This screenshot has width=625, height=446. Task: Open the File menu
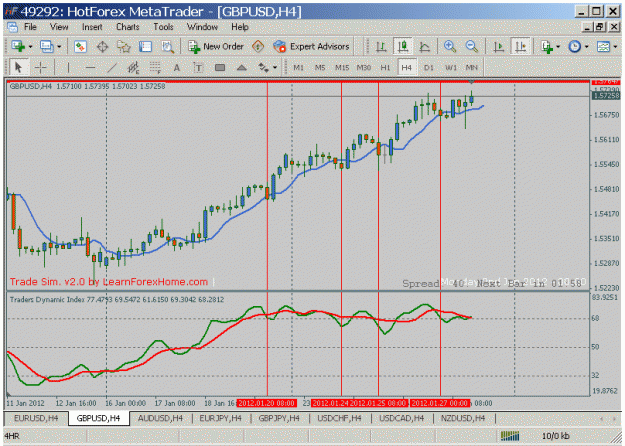pyautogui.click(x=30, y=27)
